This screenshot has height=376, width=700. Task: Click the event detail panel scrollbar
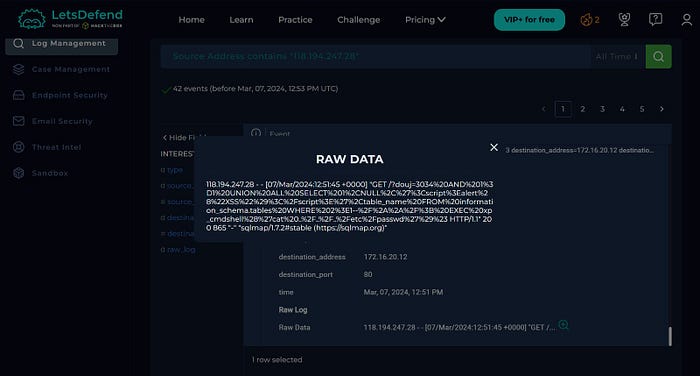[670, 336]
